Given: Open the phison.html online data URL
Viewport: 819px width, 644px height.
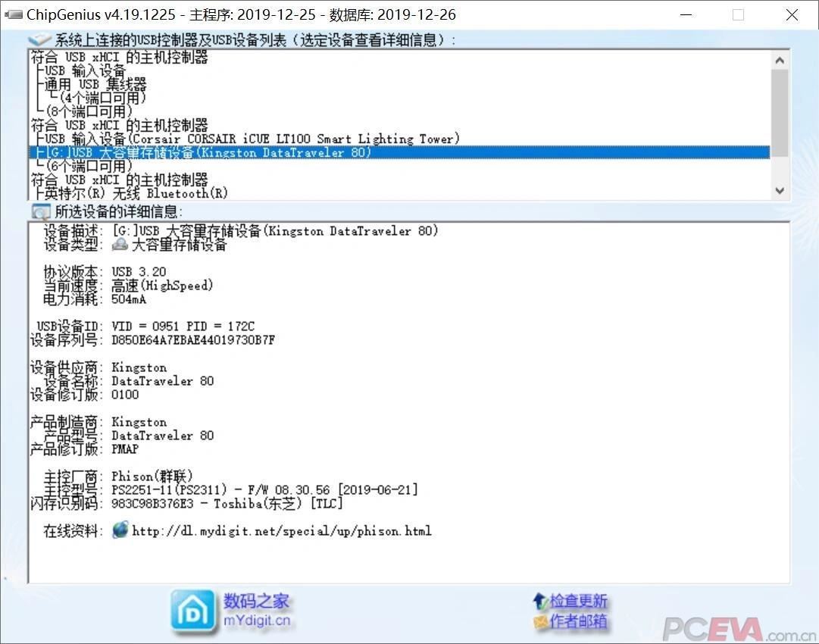Looking at the screenshot, I should 282,531.
